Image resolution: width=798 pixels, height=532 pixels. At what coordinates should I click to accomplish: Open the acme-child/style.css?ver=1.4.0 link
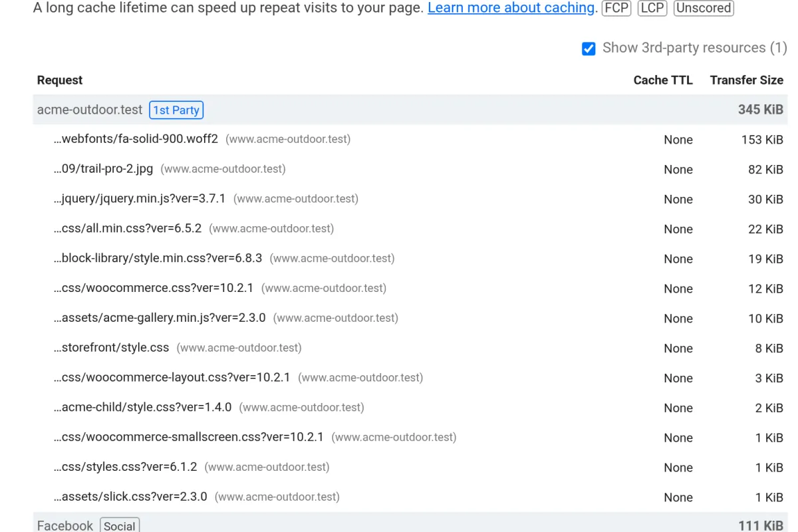click(x=143, y=407)
